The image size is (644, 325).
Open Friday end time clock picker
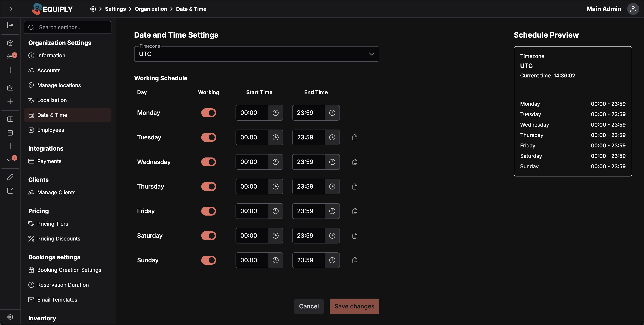(332, 211)
